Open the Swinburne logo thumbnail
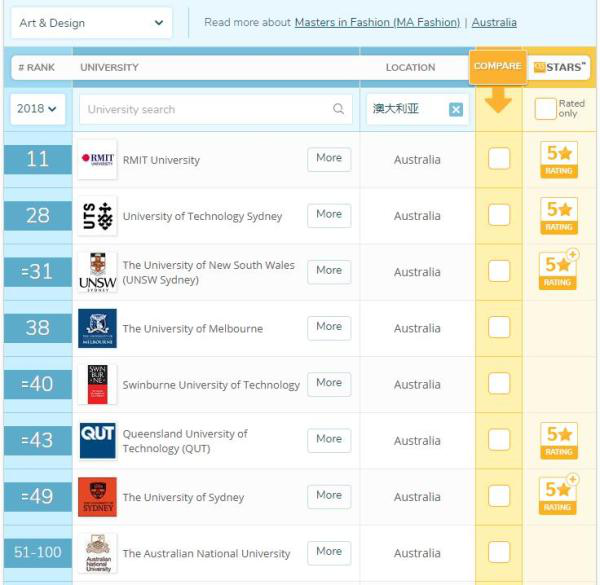 click(x=97, y=384)
